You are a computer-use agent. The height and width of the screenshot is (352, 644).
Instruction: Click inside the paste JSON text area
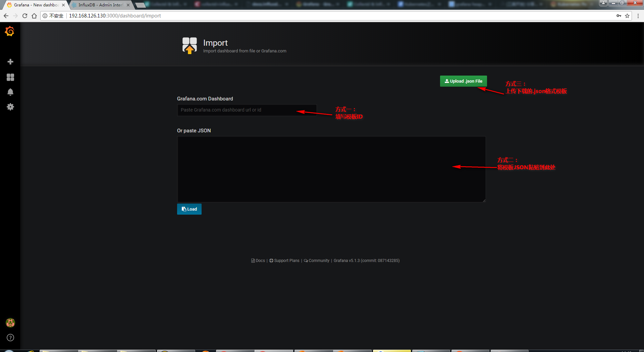click(x=331, y=169)
